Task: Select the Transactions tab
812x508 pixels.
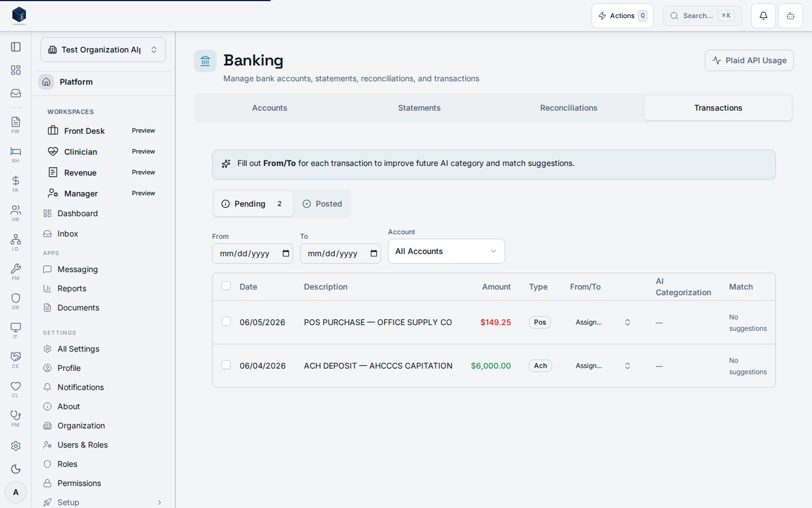Action: click(x=718, y=108)
